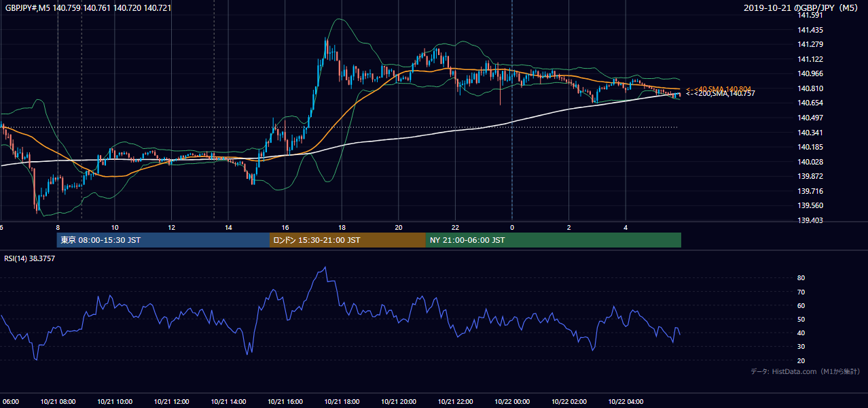The height and width of the screenshot is (408, 868).
Task: Click the bottom time label 10/21 10:00
Action: pyautogui.click(x=115, y=402)
